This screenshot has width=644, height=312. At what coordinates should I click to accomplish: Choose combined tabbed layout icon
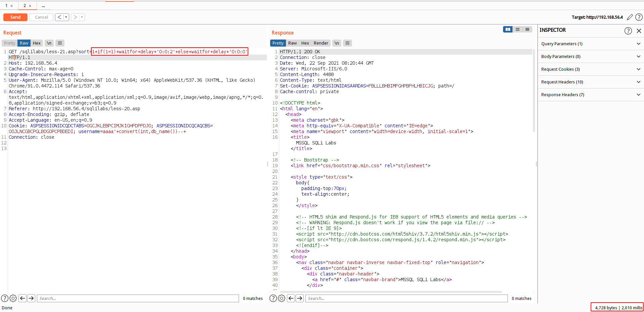pos(527,29)
